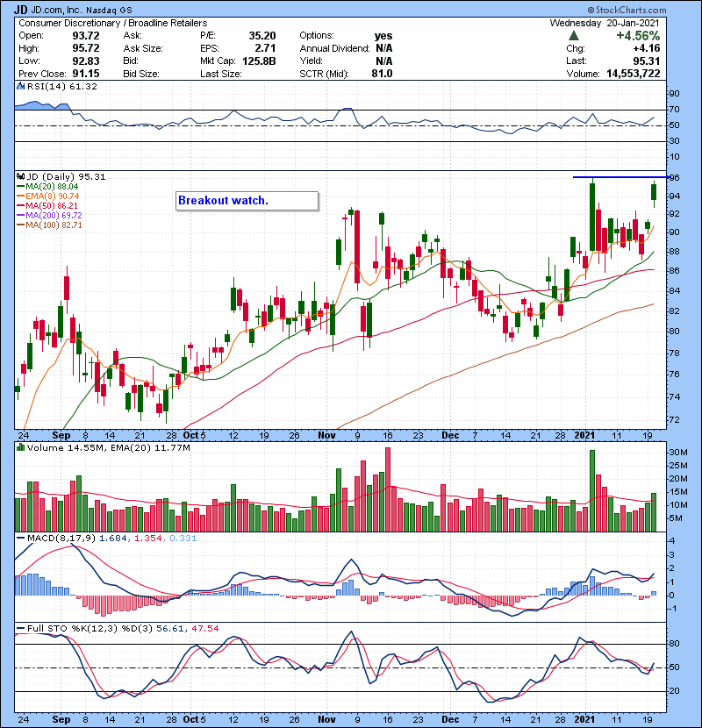Screen dimensions: 702x728
Task: Click the 'JD.com, Inc. Nasdaq GS' title
Action: click(x=81, y=10)
